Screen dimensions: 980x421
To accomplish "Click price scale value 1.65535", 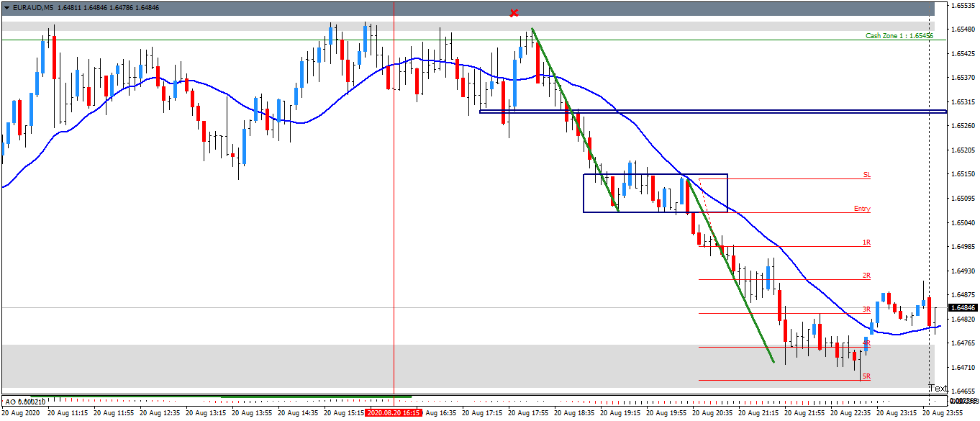I will [964, 5].
